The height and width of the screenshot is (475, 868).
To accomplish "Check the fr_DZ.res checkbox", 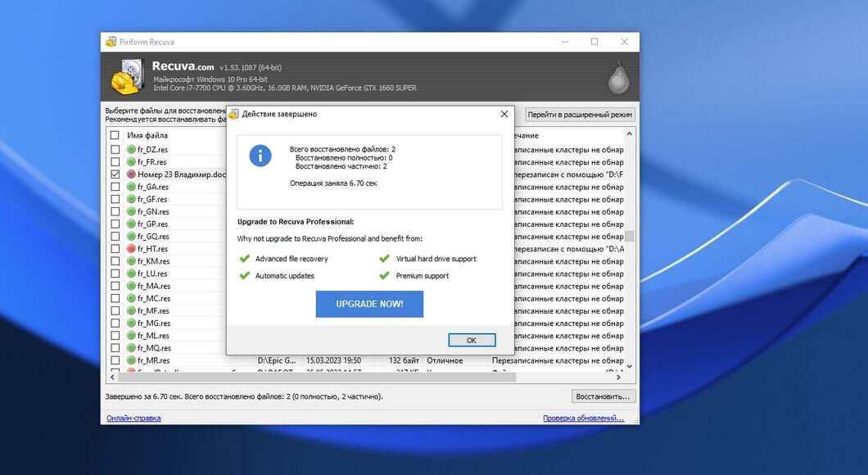I will [x=115, y=150].
